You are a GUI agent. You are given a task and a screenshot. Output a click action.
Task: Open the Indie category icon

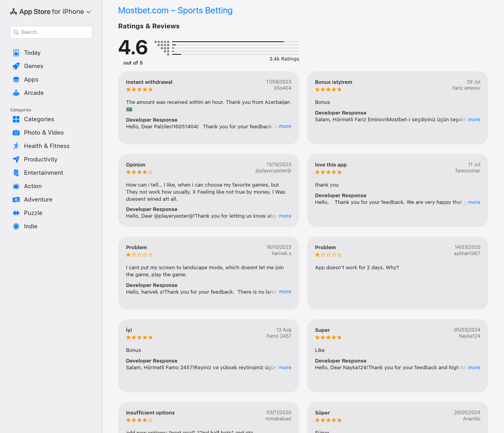pyautogui.click(x=16, y=226)
